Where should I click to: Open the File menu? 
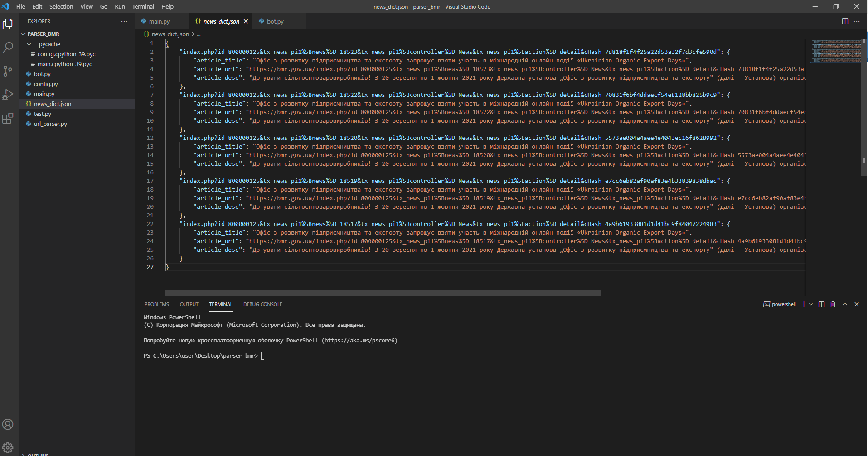pyautogui.click(x=21, y=6)
